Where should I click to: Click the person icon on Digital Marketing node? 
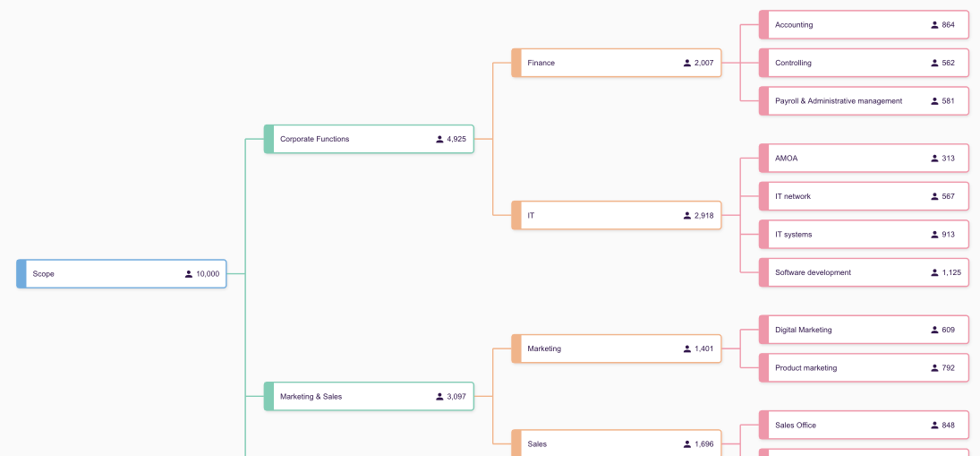pyautogui.click(x=935, y=330)
